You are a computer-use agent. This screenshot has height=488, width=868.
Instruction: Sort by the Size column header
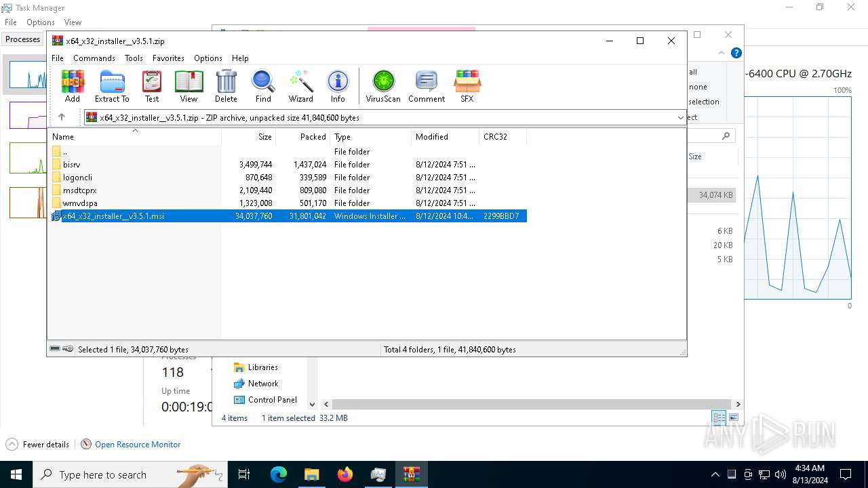click(x=248, y=136)
